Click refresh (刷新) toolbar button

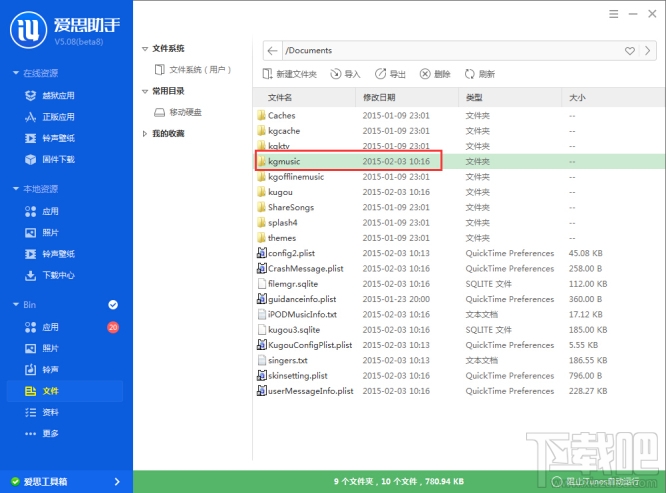pyautogui.click(x=480, y=74)
